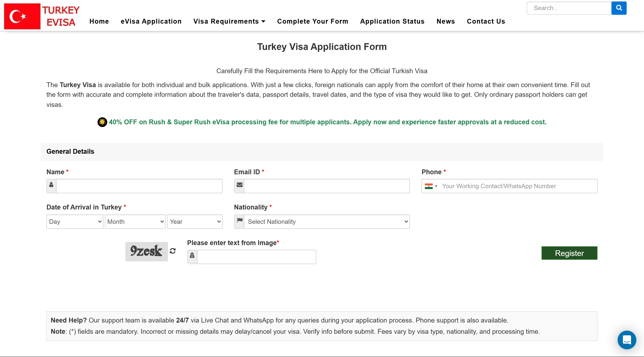Open the India flag country code selector
644x357 pixels.
(431, 186)
